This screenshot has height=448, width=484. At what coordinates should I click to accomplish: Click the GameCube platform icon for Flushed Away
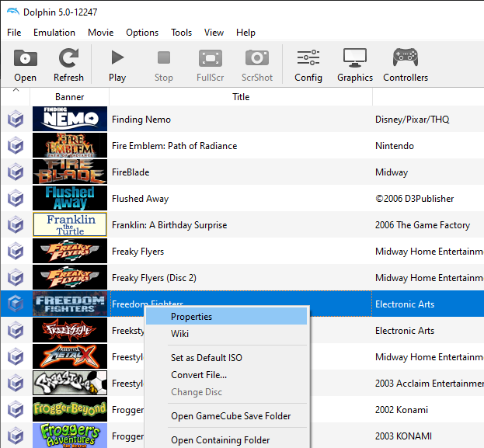tap(16, 199)
